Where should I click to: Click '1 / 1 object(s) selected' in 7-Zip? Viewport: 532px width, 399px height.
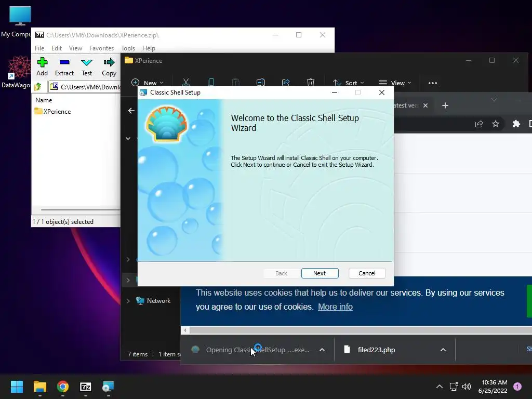coord(63,221)
